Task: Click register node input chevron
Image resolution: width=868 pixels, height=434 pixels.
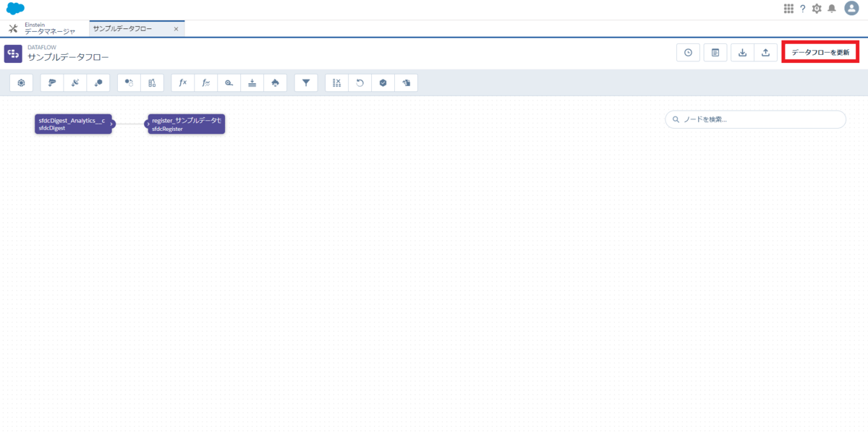Action: [148, 124]
